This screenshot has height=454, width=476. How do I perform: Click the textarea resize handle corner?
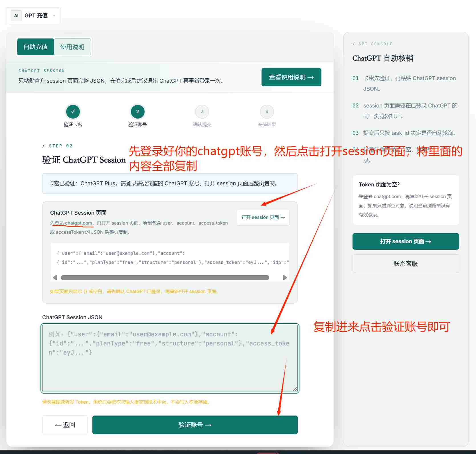(x=295, y=389)
